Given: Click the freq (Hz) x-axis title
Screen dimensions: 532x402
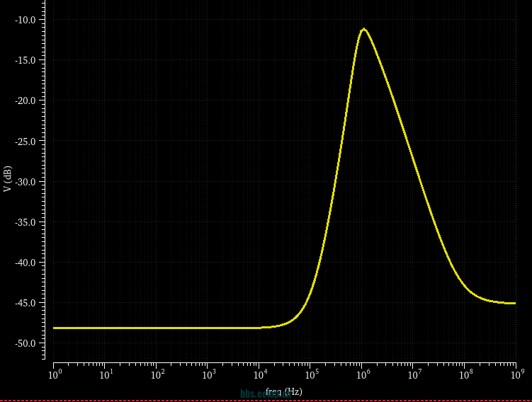Looking at the screenshot, I should pos(284,391).
